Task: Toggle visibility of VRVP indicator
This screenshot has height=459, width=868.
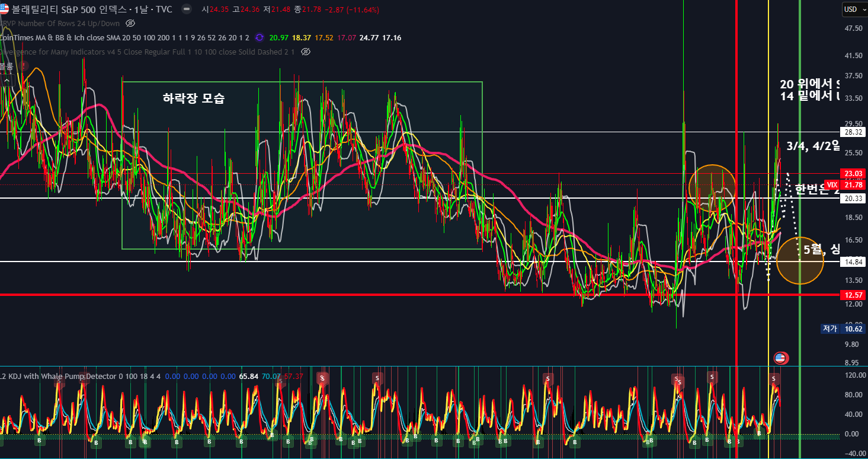Action: tap(131, 24)
